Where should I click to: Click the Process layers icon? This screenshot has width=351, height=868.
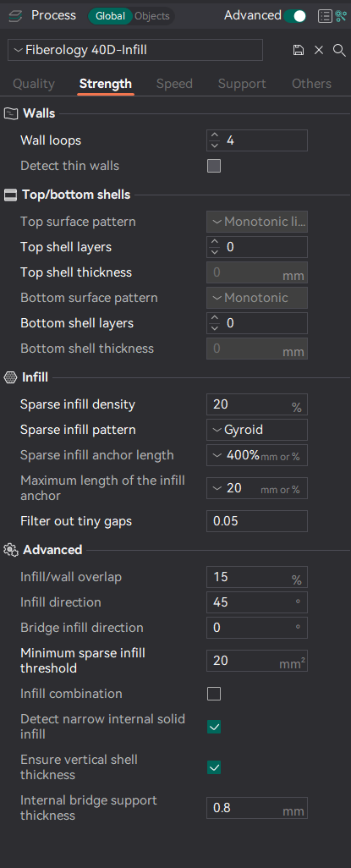15,16
